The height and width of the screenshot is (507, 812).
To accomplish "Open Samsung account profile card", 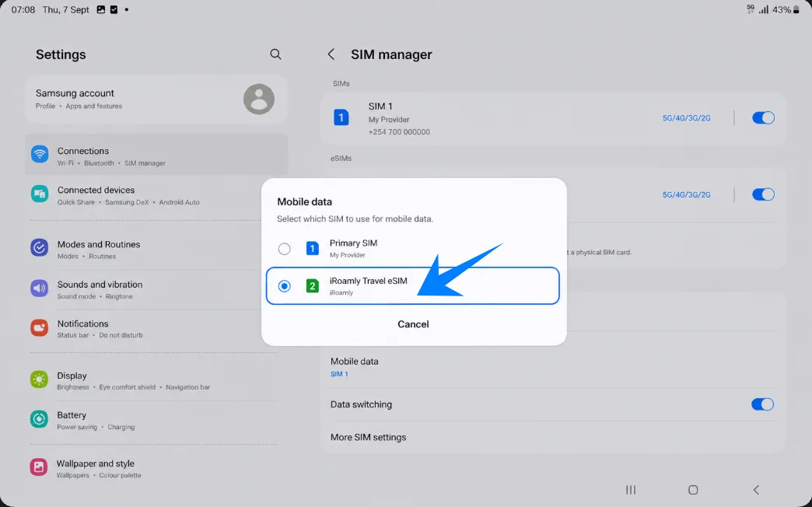I will pos(156,99).
